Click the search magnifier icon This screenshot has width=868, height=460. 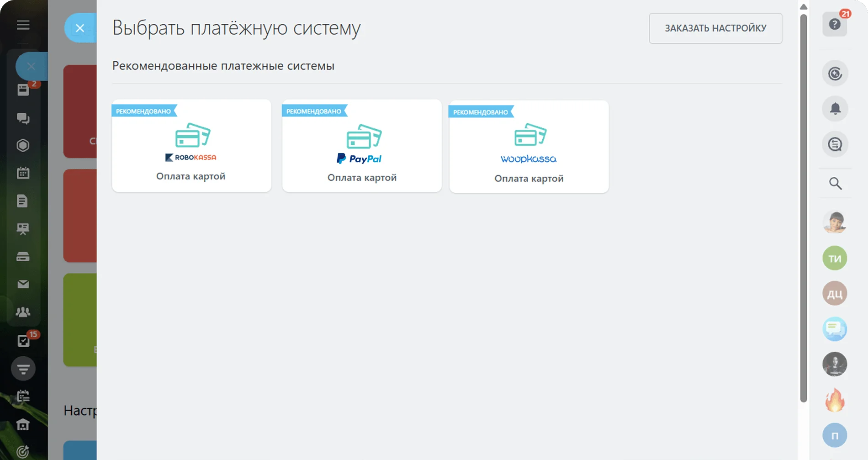[x=835, y=183]
